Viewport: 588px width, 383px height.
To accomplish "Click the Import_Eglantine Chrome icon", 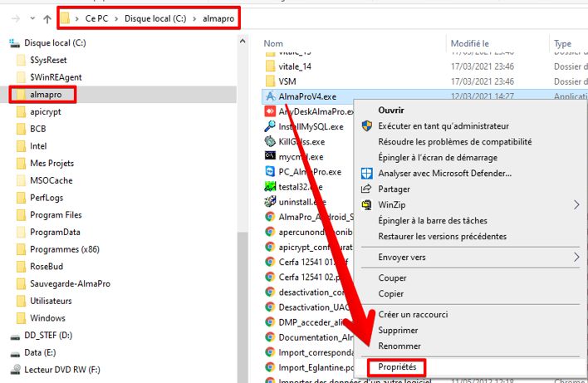I will [270, 367].
